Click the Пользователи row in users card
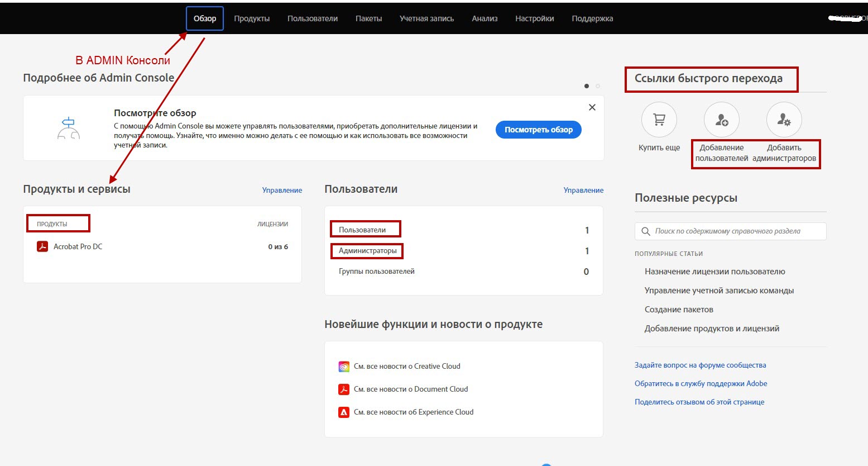Viewport: 868px width, 466px height. coord(464,230)
